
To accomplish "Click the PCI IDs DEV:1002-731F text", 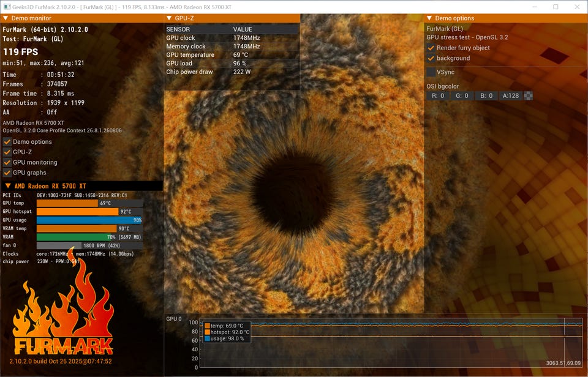I will pos(65,195).
